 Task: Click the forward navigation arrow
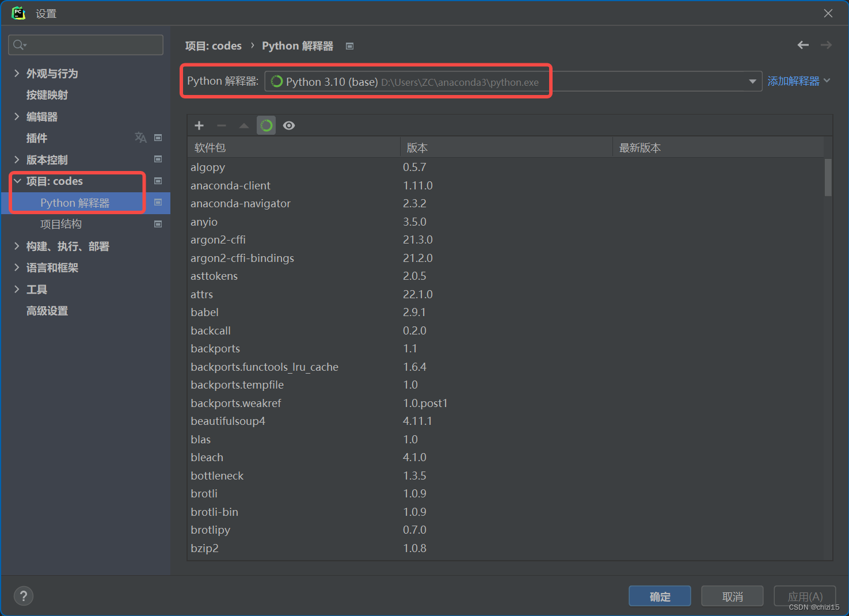826,45
